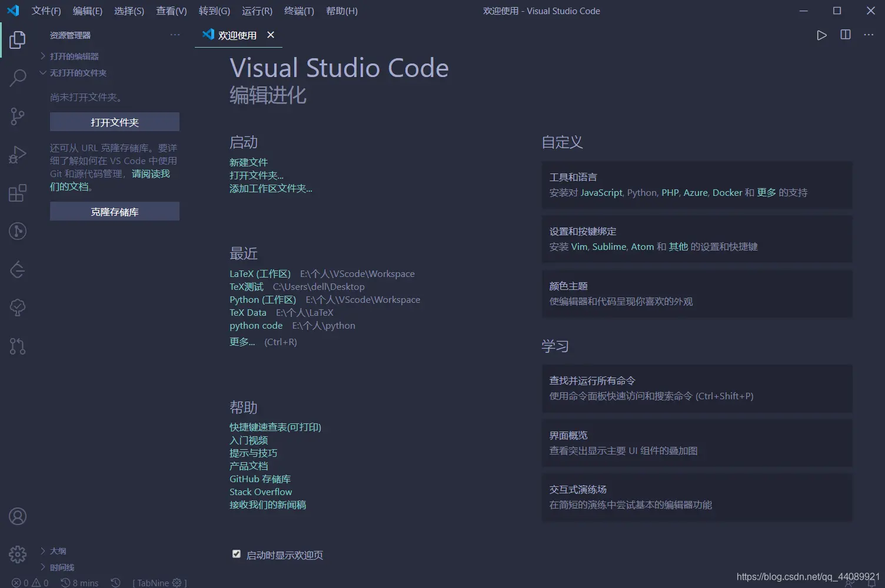This screenshot has width=885, height=588.
Task: Click the errors and warnings status indicator
Action: [30, 583]
